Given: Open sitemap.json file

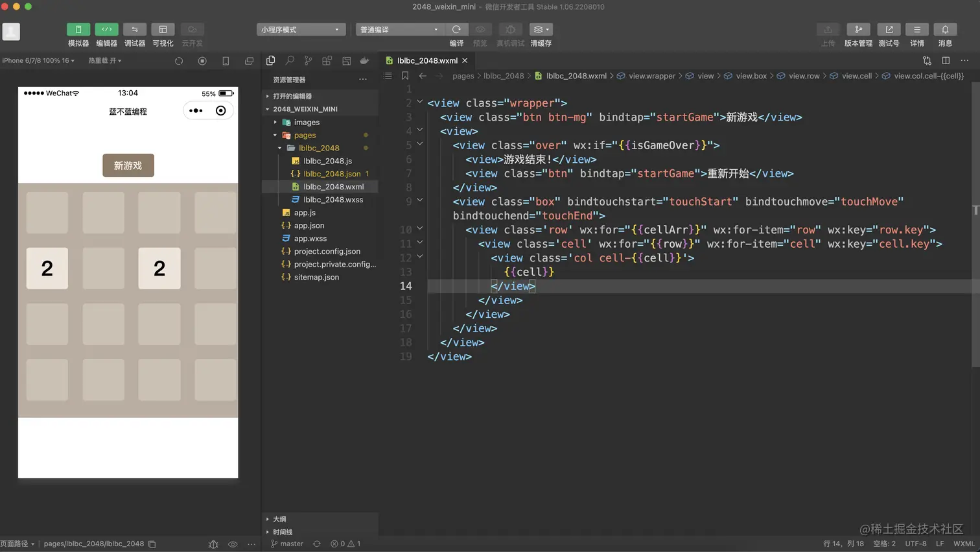Looking at the screenshot, I should [320, 277].
